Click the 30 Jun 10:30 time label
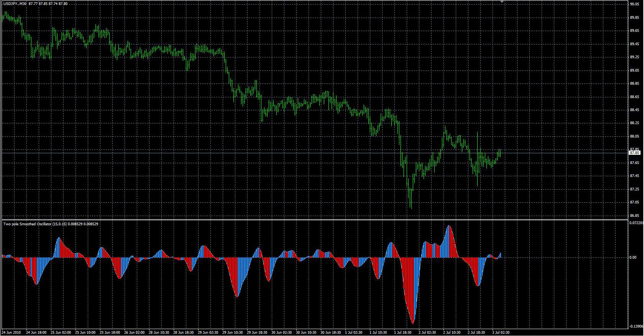The width and height of the screenshot is (644, 336). pos(306,333)
